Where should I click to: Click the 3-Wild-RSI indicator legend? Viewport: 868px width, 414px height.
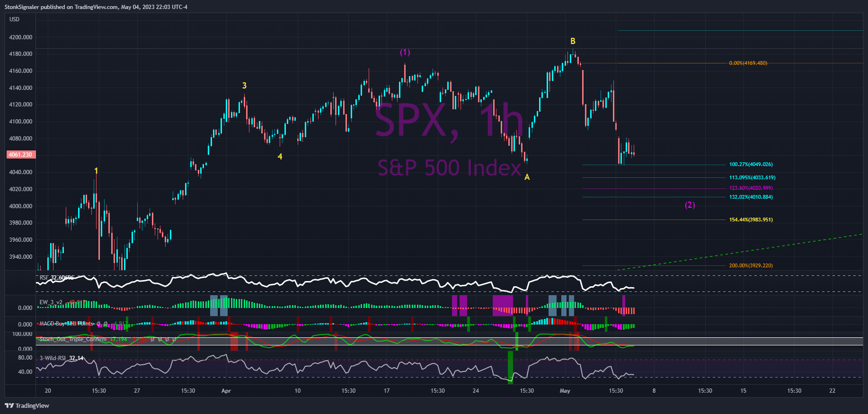(x=53, y=358)
